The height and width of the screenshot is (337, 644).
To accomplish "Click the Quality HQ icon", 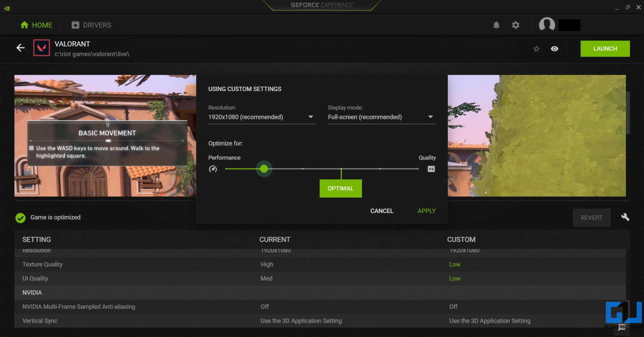I will point(431,169).
